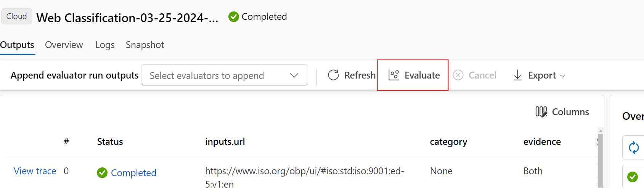Click green Completed check icon in title
Viewport: 644px width, 188px height.
(234, 17)
